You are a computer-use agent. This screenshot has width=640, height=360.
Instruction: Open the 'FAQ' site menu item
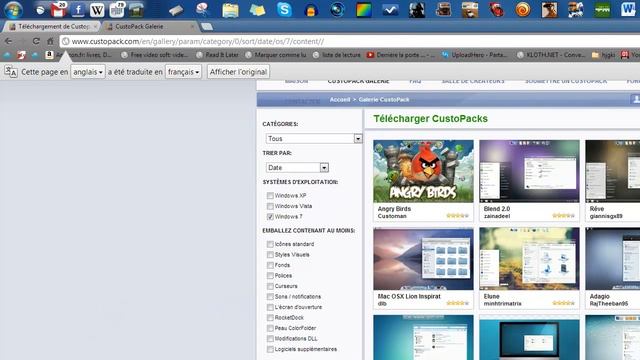pos(415,81)
